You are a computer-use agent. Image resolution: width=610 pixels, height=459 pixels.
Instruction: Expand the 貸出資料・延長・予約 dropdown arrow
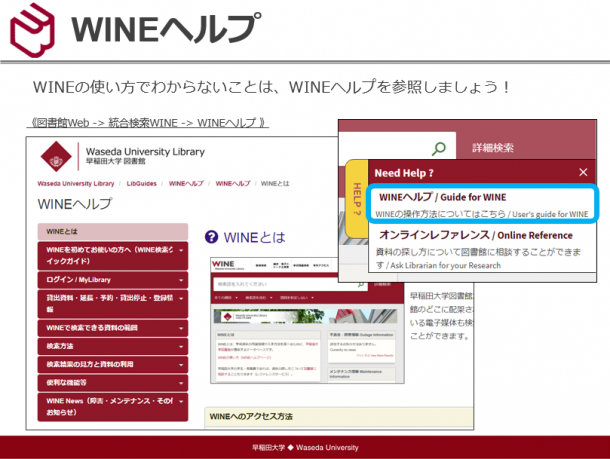click(181, 299)
